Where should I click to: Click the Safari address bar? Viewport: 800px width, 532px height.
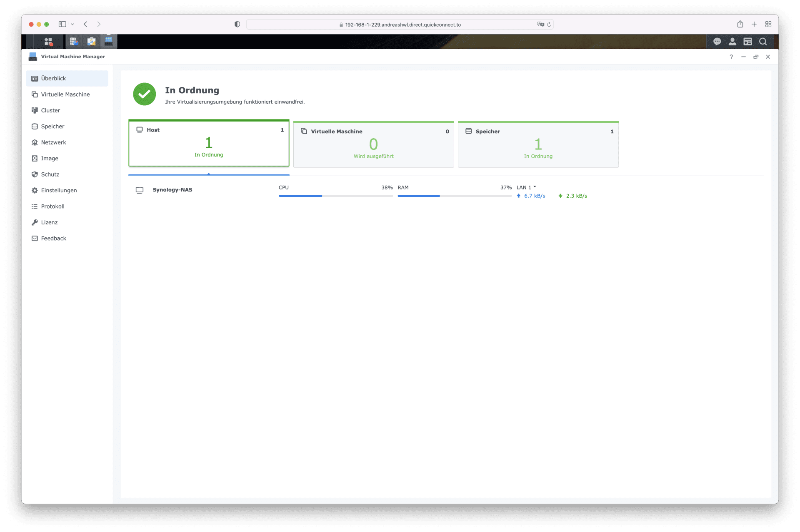(x=400, y=25)
